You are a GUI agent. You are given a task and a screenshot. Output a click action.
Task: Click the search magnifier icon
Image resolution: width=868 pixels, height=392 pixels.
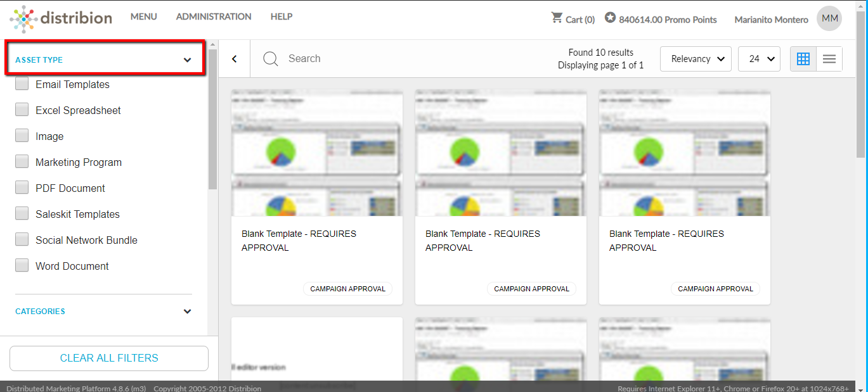[x=271, y=59]
